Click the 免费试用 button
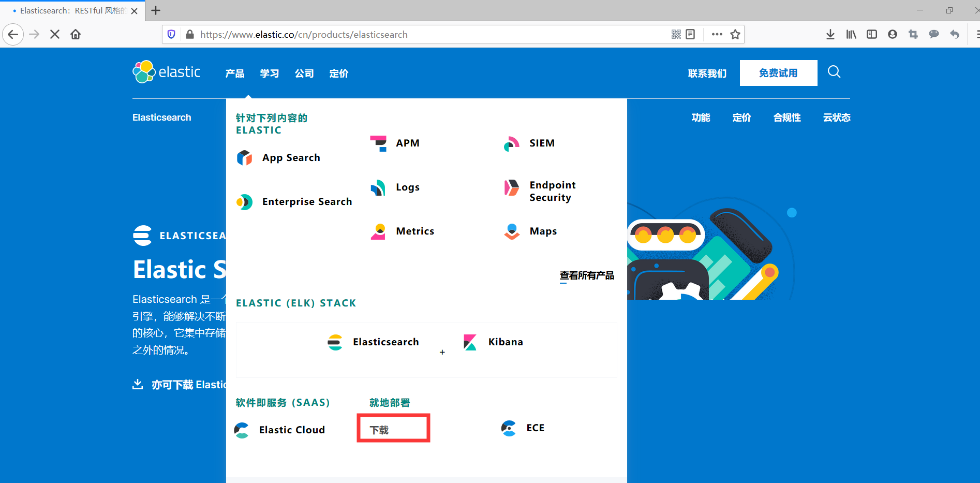980x483 pixels. 778,72
